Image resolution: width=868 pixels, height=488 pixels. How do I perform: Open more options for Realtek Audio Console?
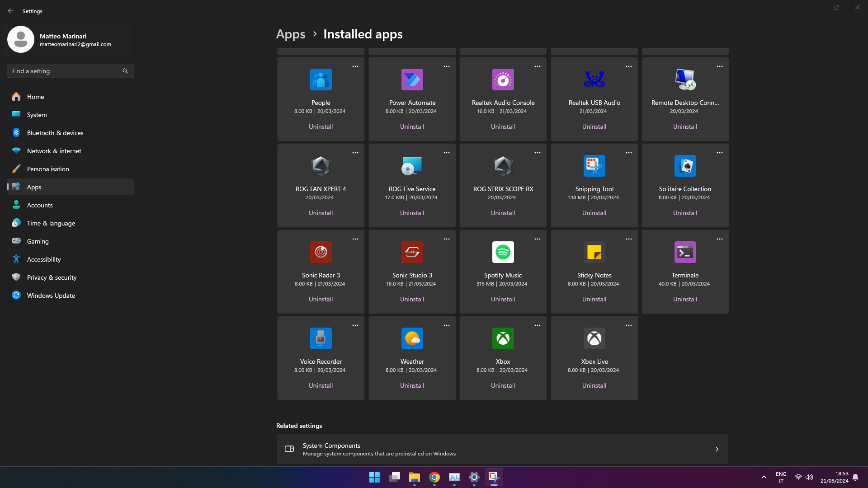(x=538, y=66)
